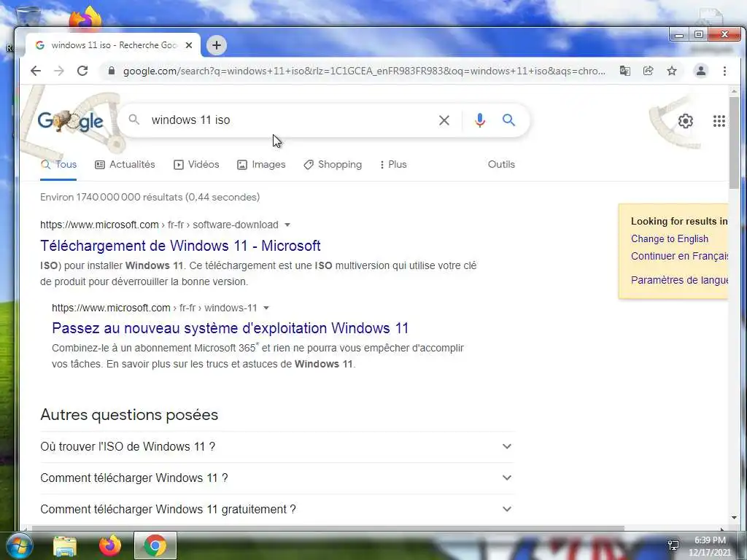Click the network tray icon
This screenshot has width=747, height=560.
[x=673, y=545]
